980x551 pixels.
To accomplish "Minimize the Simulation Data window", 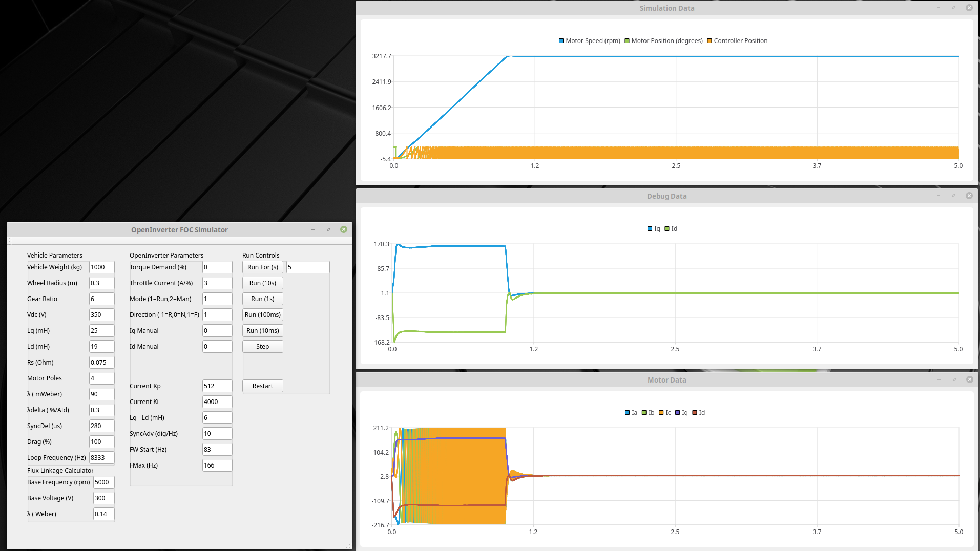I will (x=939, y=8).
